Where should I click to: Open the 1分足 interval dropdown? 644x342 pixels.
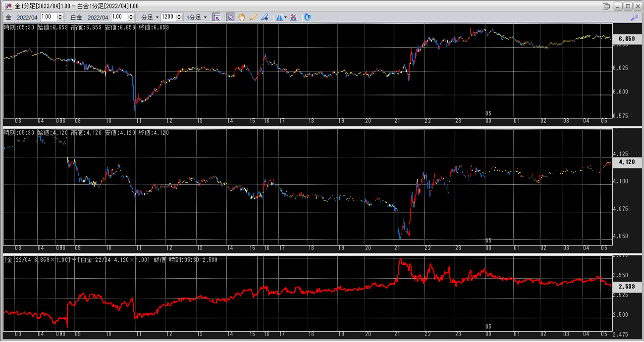click(x=197, y=17)
